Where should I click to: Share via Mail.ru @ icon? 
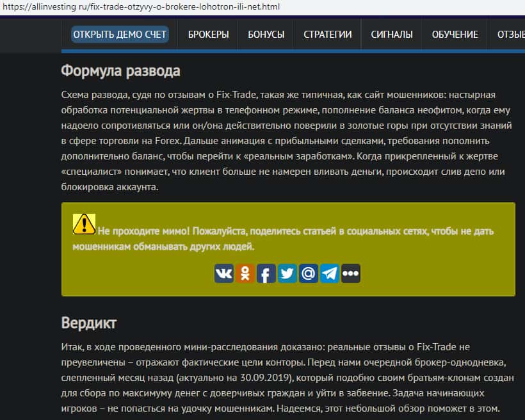pyautogui.click(x=308, y=273)
